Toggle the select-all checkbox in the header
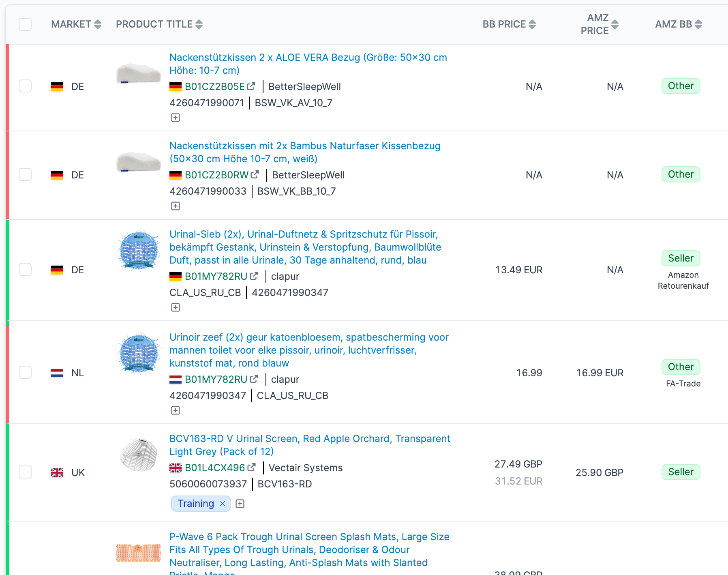The height and width of the screenshot is (575, 728). [25, 25]
